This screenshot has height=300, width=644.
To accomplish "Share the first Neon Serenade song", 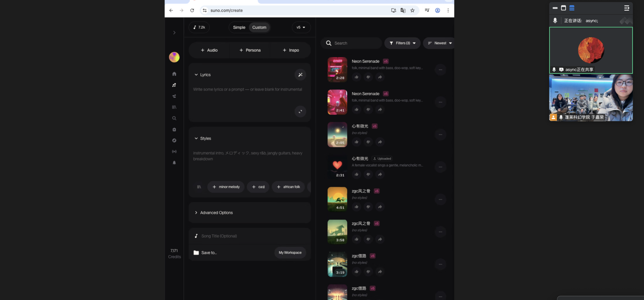I will pyautogui.click(x=380, y=77).
